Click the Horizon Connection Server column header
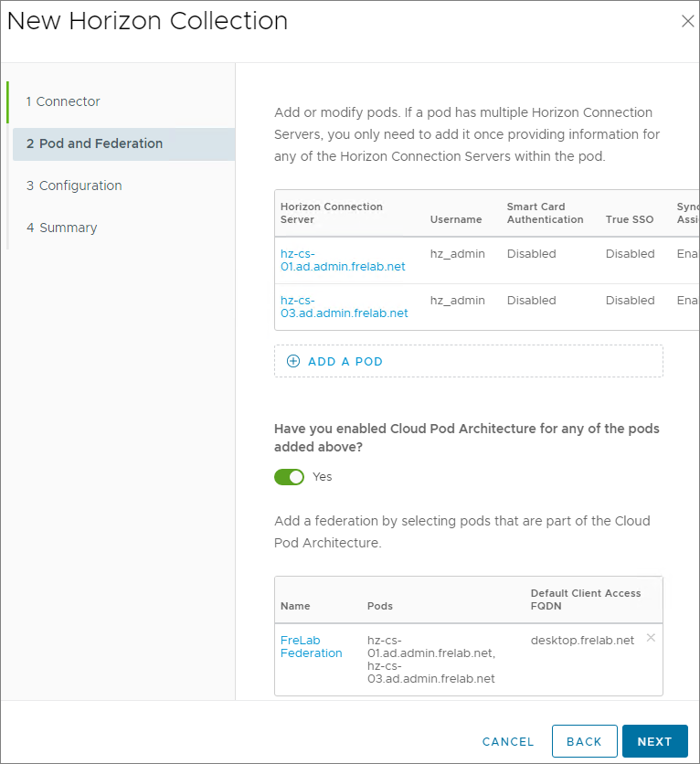Image resolution: width=700 pixels, height=764 pixels. 331,213
